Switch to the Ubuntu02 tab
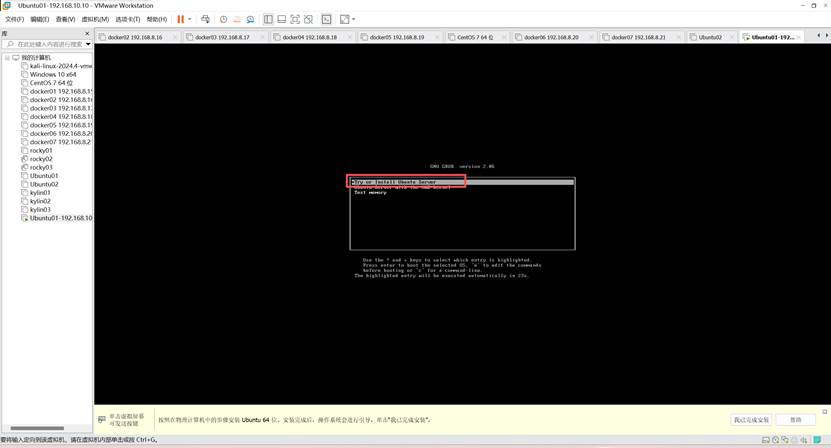 tap(710, 37)
